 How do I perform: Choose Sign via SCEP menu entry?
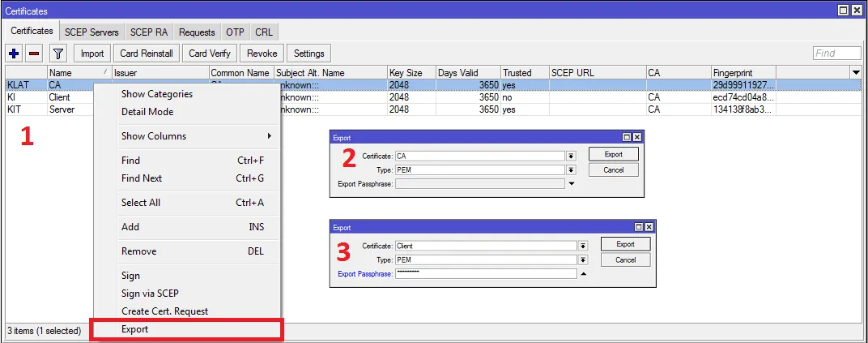click(x=188, y=294)
